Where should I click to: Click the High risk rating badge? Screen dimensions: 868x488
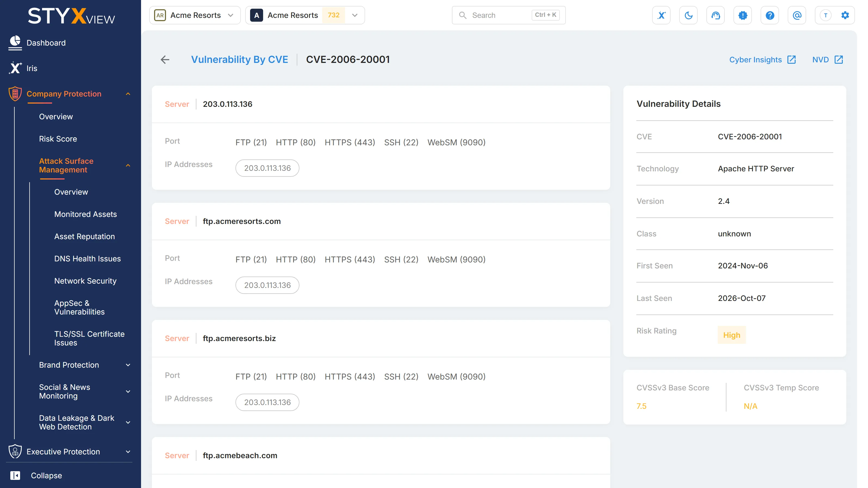coord(732,335)
